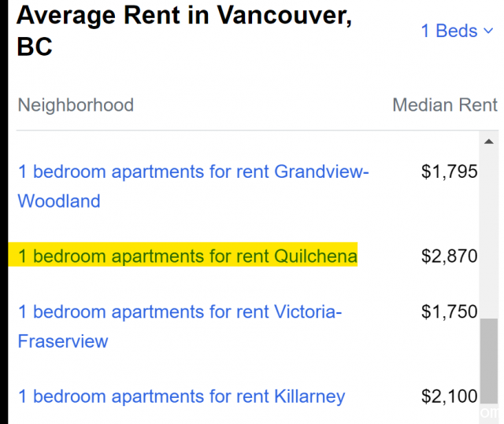Select the $1,750 median rent value
504x424 pixels.
450,312
